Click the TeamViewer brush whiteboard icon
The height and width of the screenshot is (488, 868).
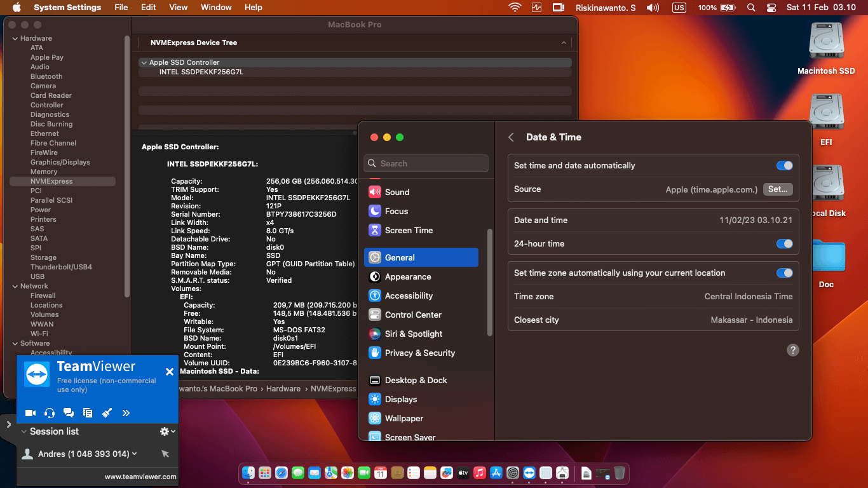coord(107,413)
